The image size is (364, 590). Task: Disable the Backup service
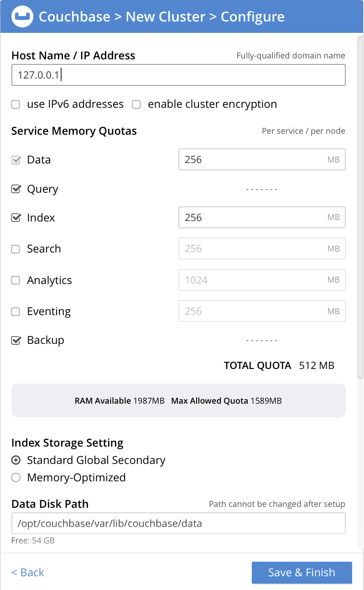(15, 340)
